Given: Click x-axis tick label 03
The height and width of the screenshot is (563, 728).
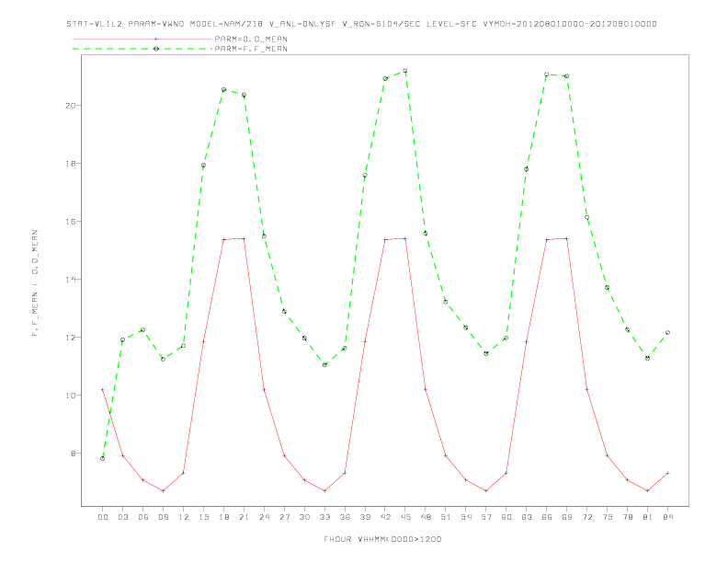Looking at the screenshot, I should click(x=122, y=517).
